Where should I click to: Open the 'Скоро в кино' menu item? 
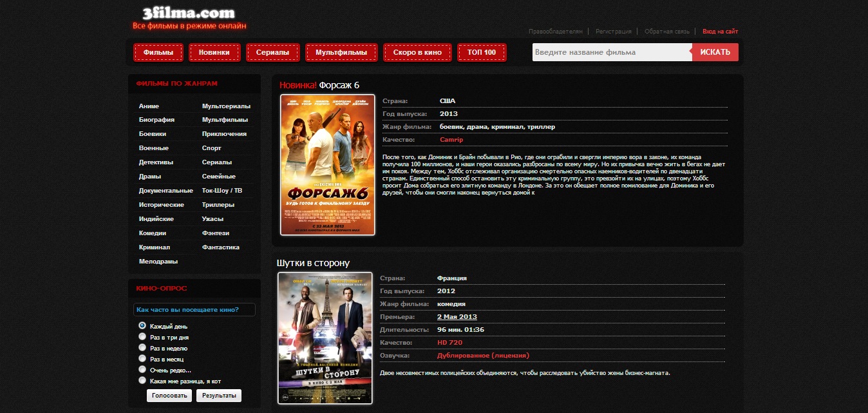417,52
